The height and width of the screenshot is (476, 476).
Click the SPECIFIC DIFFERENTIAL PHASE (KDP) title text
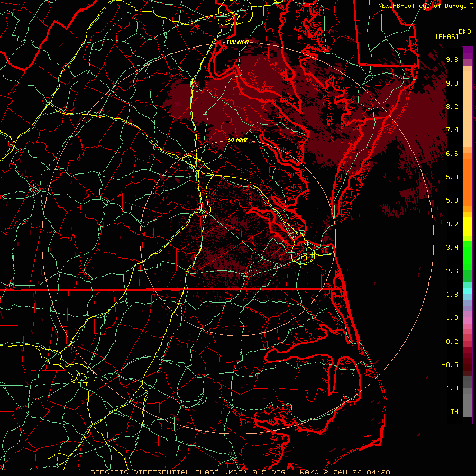(x=169, y=472)
